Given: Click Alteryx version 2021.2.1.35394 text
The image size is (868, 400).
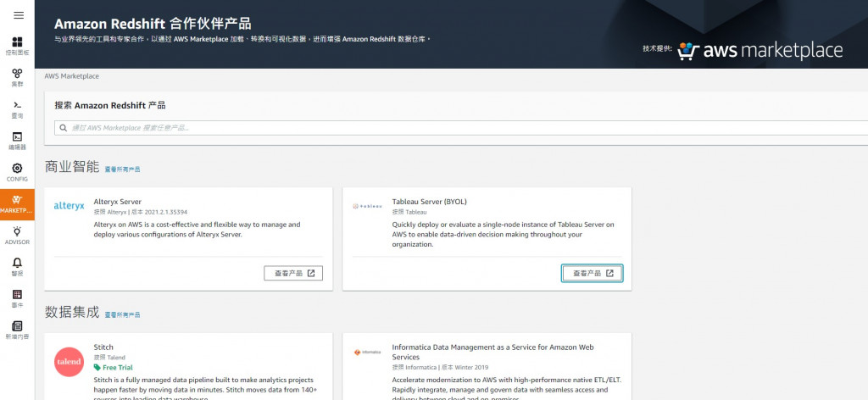Looking at the screenshot, I should [159, 212].
